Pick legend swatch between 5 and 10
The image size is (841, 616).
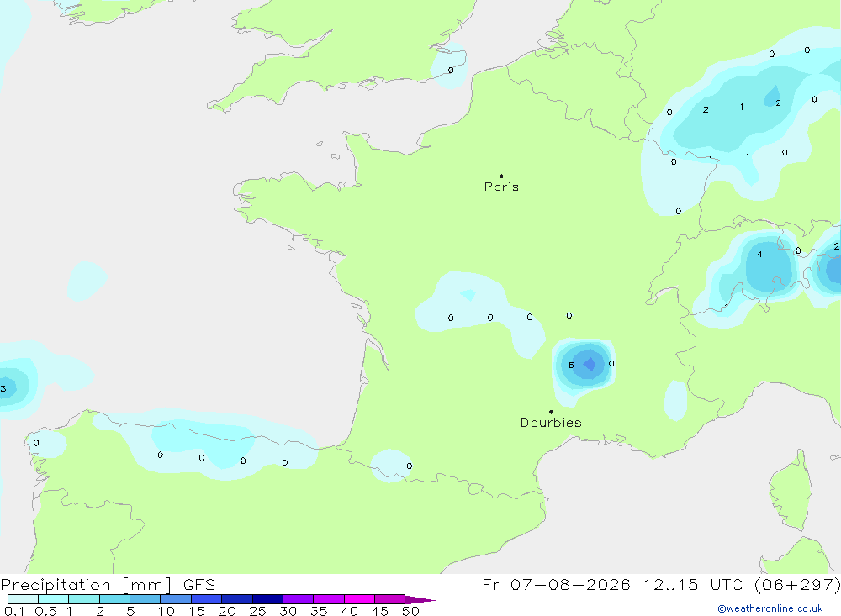pyautogui.click(x=145, y=599)
